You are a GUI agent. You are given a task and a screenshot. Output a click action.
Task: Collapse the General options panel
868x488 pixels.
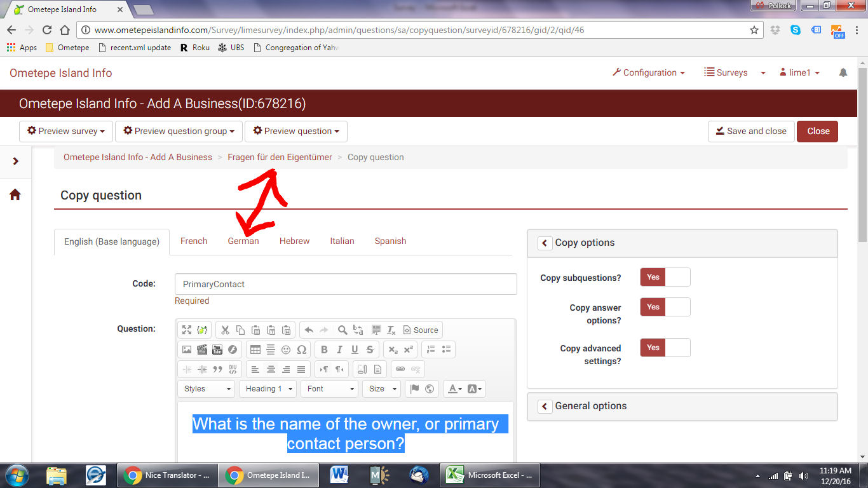coord(545,406)
